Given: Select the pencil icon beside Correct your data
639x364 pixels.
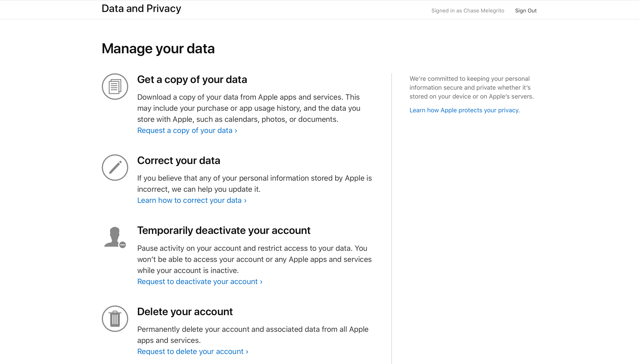Looking at the screenshot, I should pyautogui.click(x=115, y=167).
